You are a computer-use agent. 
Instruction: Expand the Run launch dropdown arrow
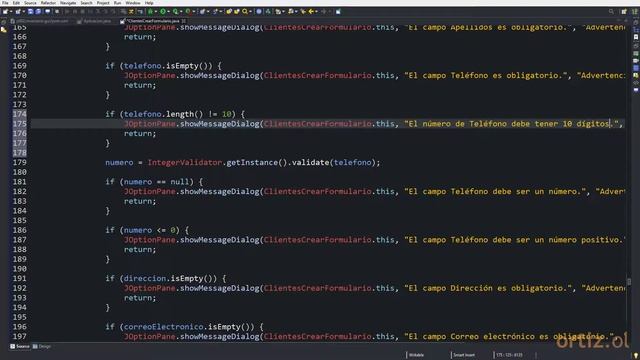(169, 11)
